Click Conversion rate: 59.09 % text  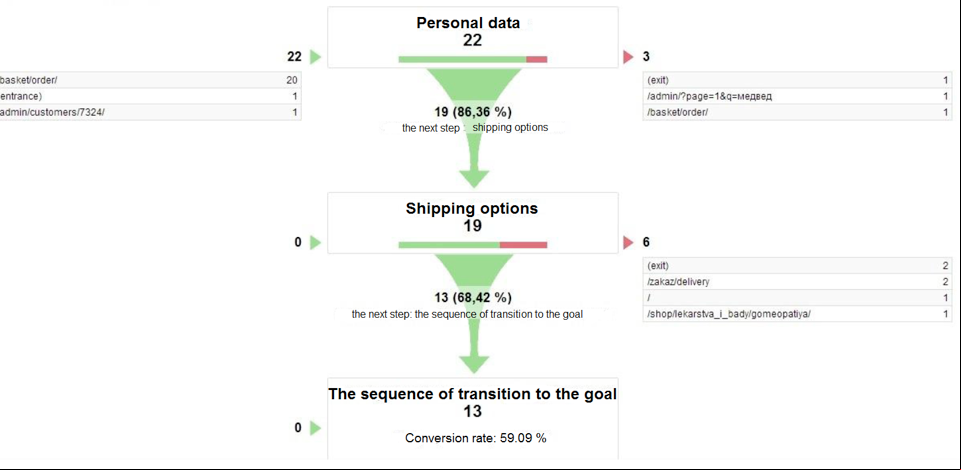475,439
